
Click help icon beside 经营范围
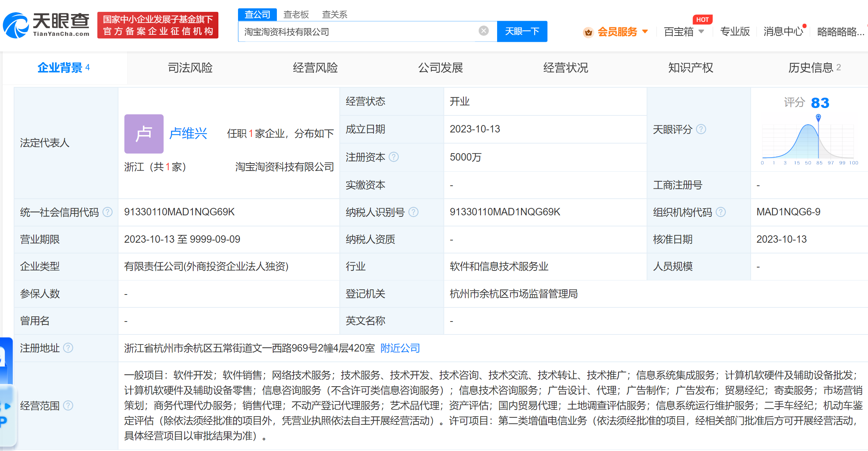click(68, 406)
